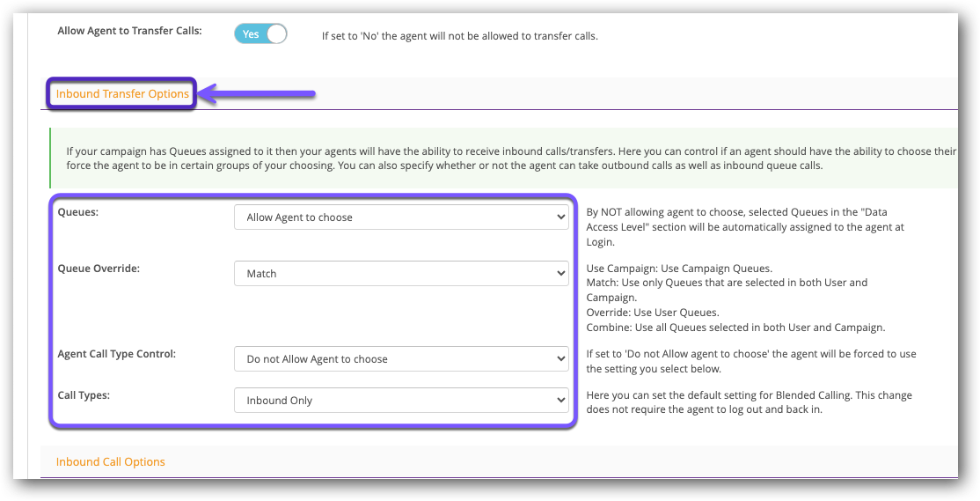Screen dimensions: 980x501
Task: Click the 'Combine: Use all Queues selected' line
Action: pos(735,328)
